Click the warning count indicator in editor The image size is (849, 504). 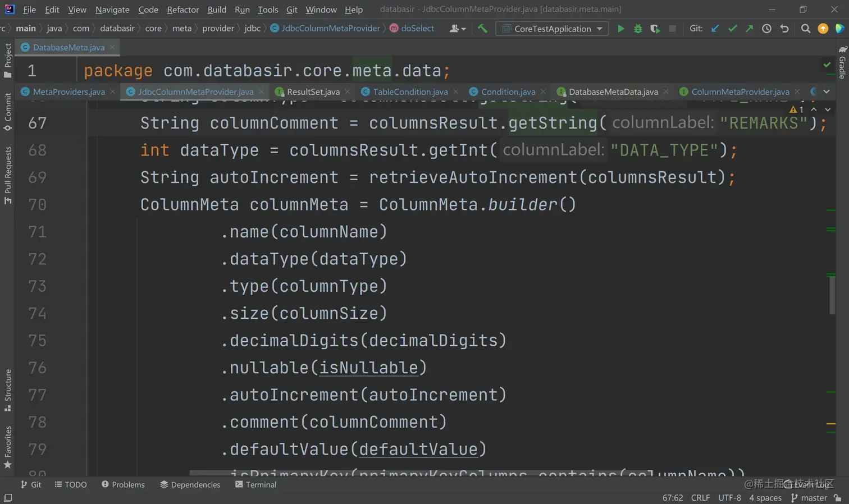(797, 109)
